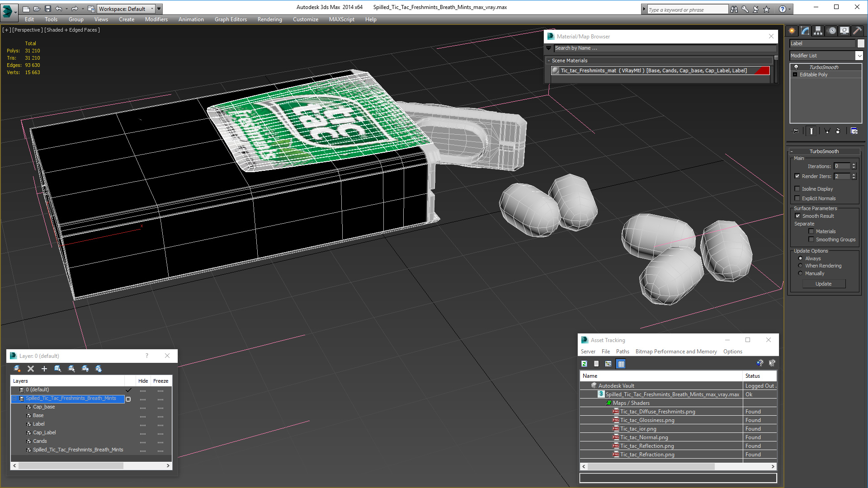Click the Pin Stack icon
868x488 pixels.
point(796,131)
